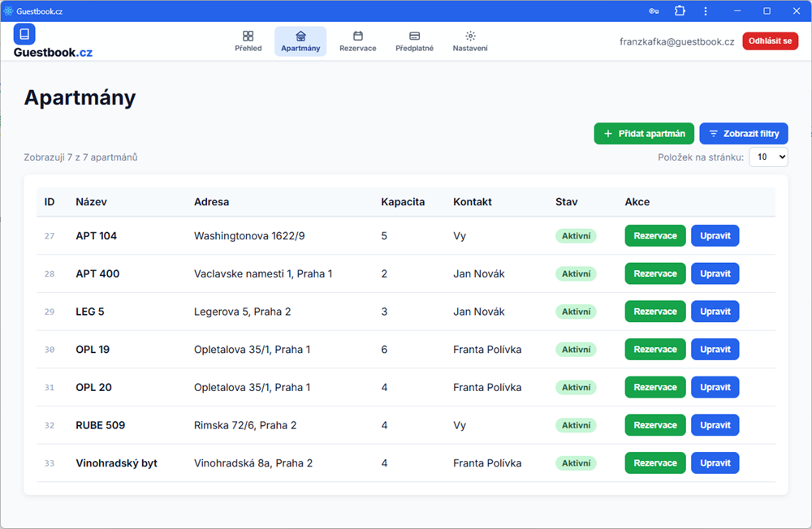Click the ID 27 cell
Screen dimensions: 812x529
50,236
